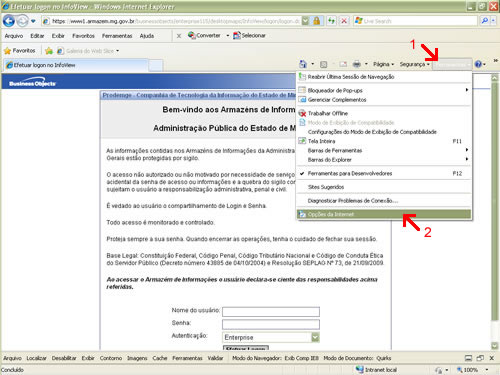Open the Favoritos menu

click(83, 36)
